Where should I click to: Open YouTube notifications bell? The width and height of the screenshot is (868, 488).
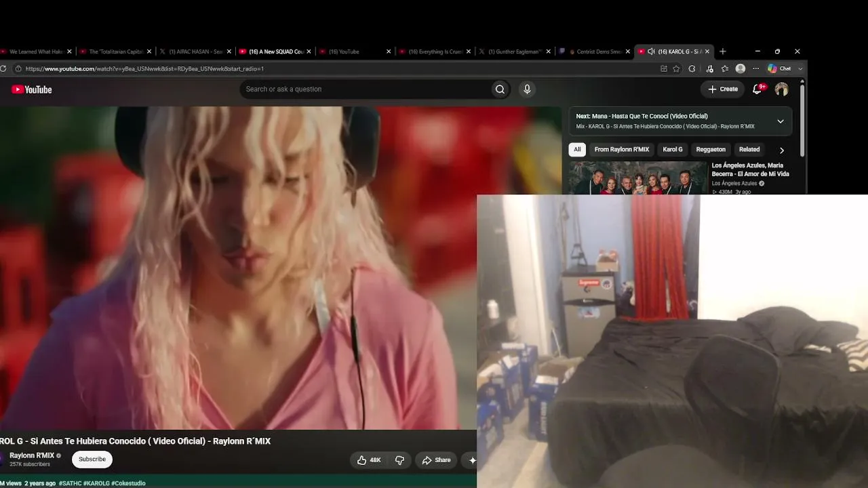point(757,89)
